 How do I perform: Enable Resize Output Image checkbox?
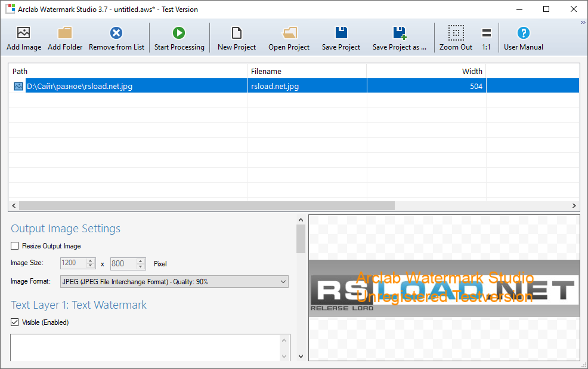(15, 246)
